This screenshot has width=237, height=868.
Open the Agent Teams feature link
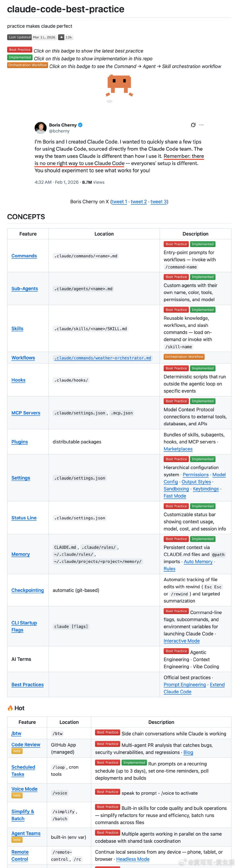coord(26,834)
